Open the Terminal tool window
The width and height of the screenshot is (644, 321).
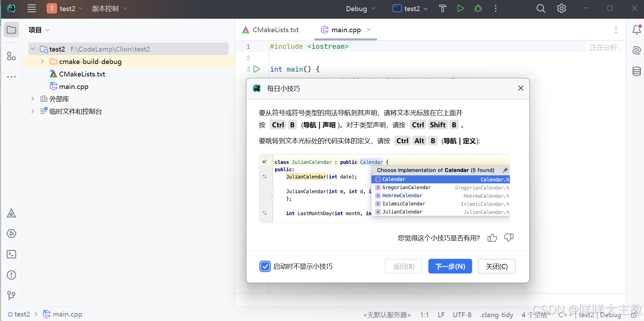[x=11, y=254]
